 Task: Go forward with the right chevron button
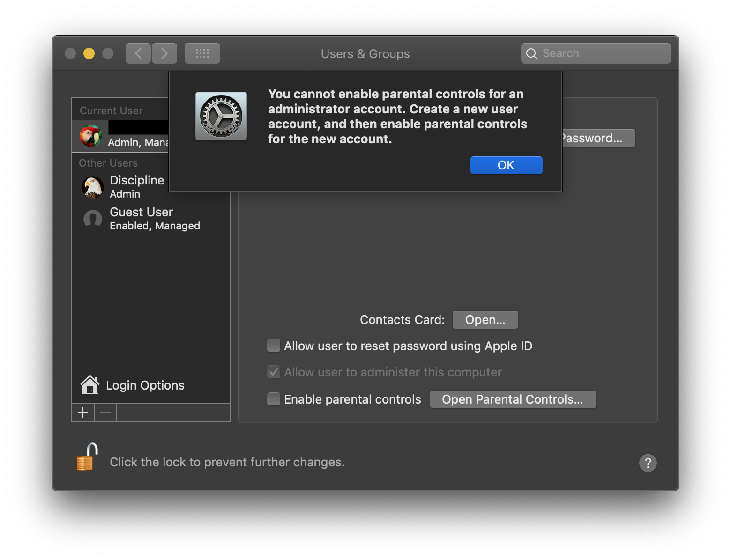coord(164,53)
